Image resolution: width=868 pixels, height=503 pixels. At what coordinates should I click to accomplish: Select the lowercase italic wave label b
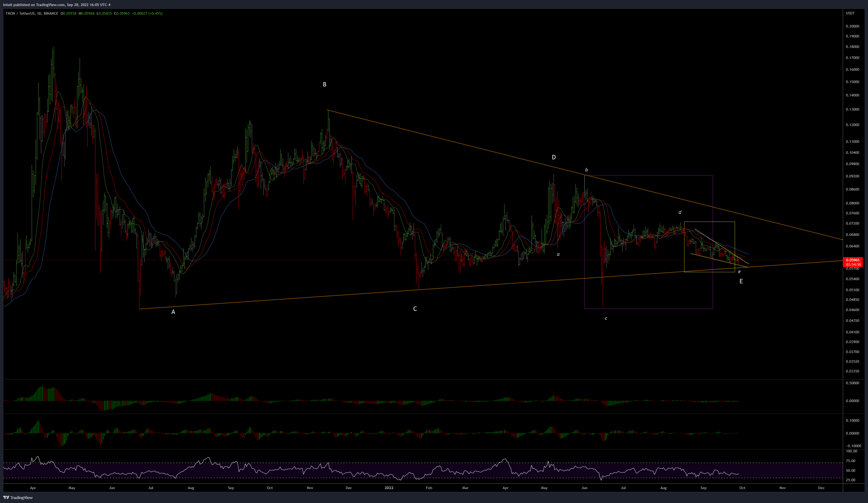tap(587, 170)
